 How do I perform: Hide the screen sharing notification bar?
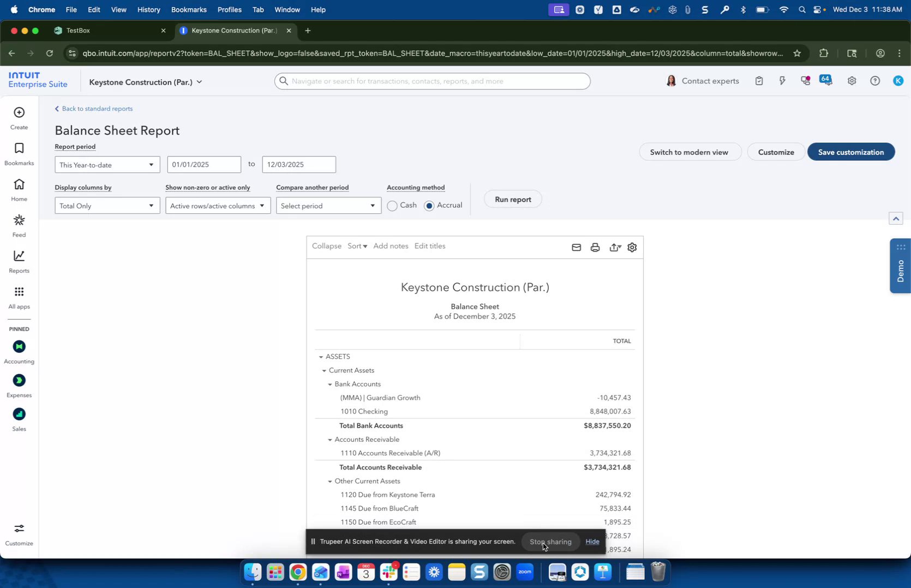(592, 542)
